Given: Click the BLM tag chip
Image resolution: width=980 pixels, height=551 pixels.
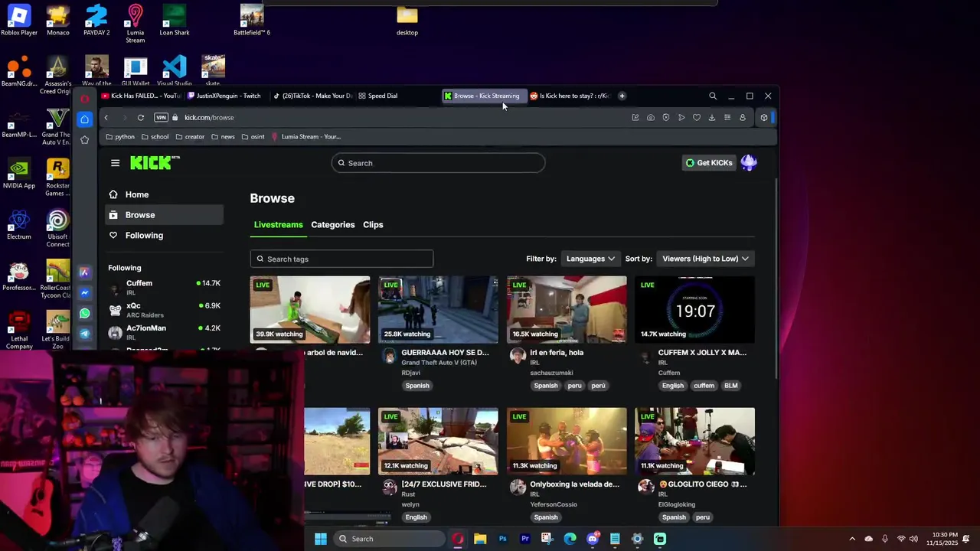Looking at the screenshot, I should point(731,386).
